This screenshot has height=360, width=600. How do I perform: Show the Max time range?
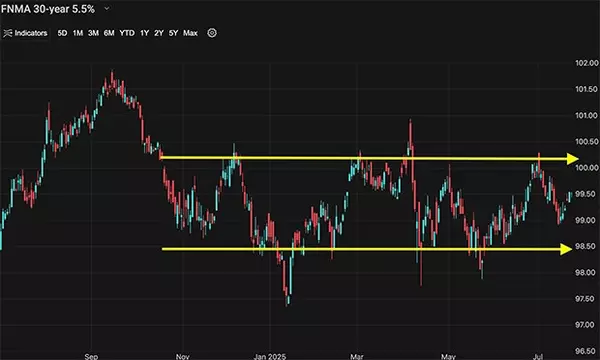pyautogui.click(x=190, y=33)
